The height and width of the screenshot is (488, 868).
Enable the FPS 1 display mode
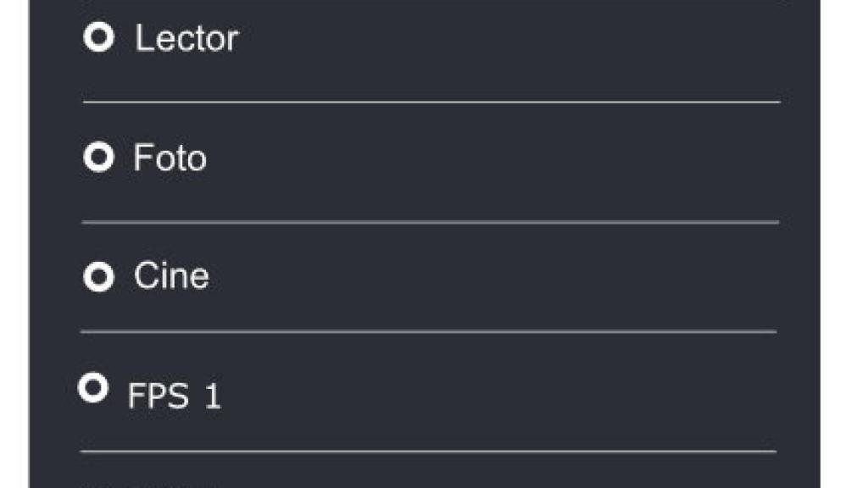95,390
